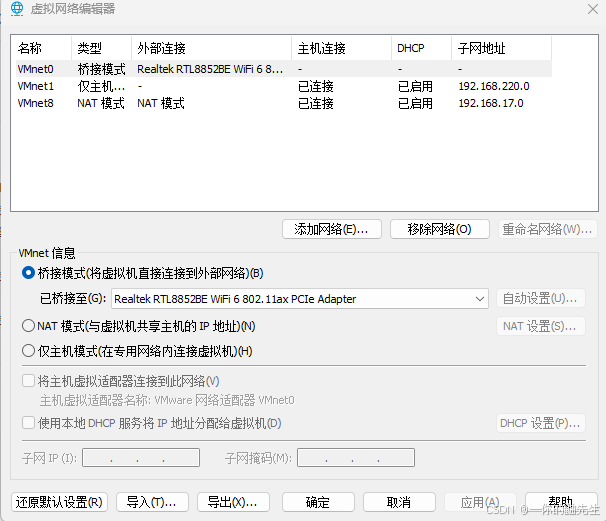Confirm with the 确定 button
606x521 pixels.
click(x=318, y=502)
